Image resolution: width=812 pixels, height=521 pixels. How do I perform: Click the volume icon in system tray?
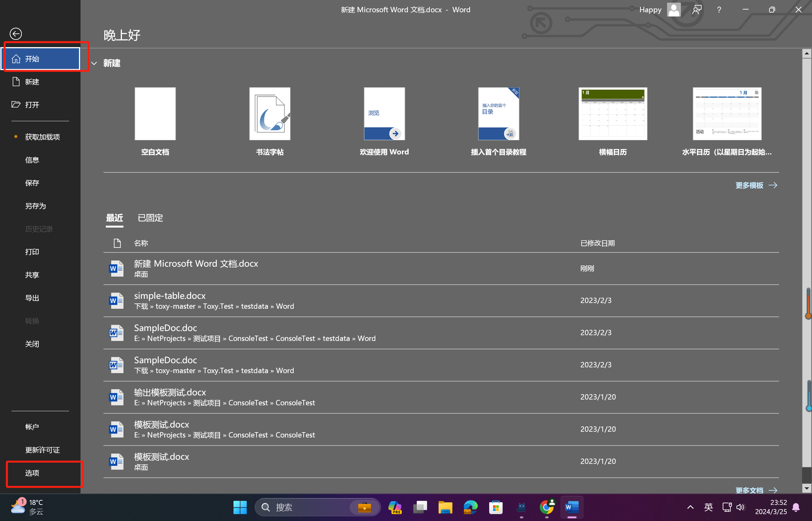[740, 507]
